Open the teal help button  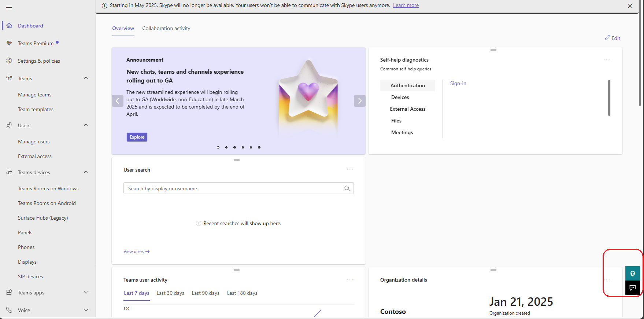click(x=633, y=274)
